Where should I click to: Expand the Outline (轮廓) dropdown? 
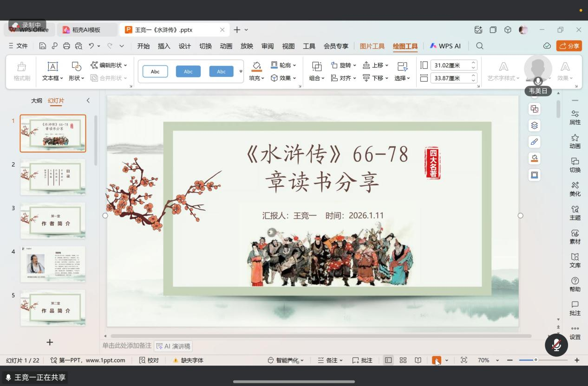(x=284, y=65)
